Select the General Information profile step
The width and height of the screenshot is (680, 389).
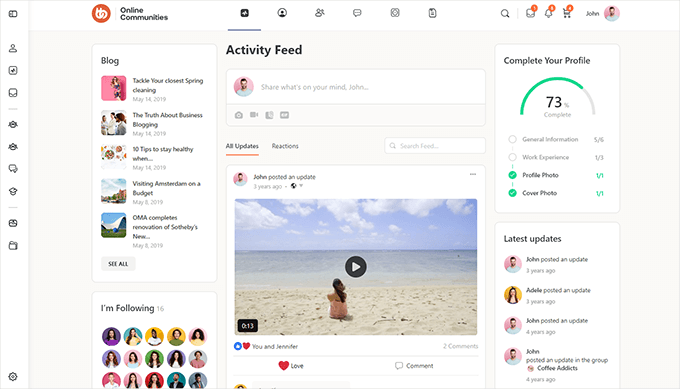click(x=556, y=139)
